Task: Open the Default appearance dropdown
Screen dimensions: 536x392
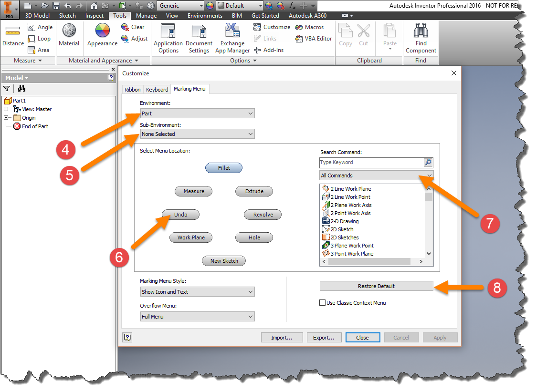Action: pos(240,5)
